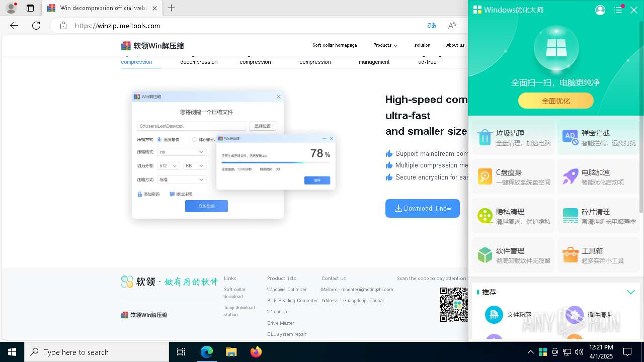
Task: Click the QR code image in footer
Action: click(454, 304)
